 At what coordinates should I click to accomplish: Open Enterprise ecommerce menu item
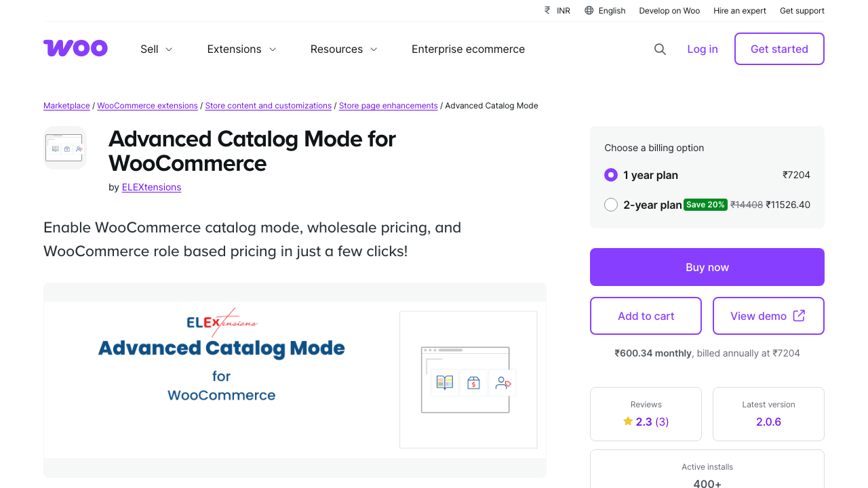[x=468, y=49]
